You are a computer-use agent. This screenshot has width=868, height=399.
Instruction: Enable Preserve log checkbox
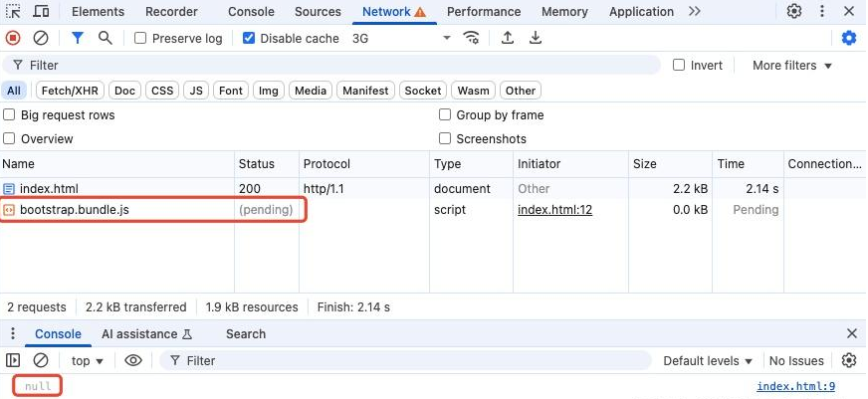(x=140, y=38)
